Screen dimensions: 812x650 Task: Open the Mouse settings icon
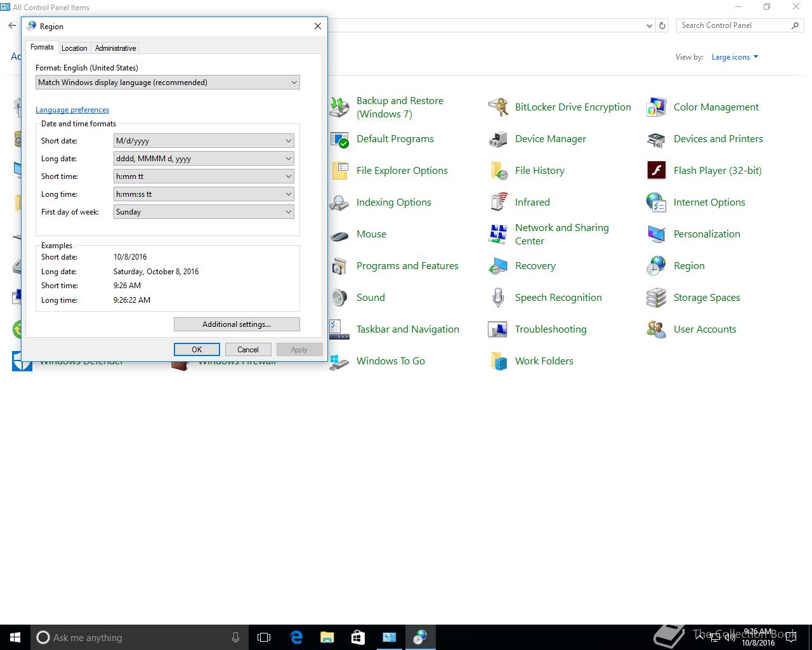tap(339, 234)
